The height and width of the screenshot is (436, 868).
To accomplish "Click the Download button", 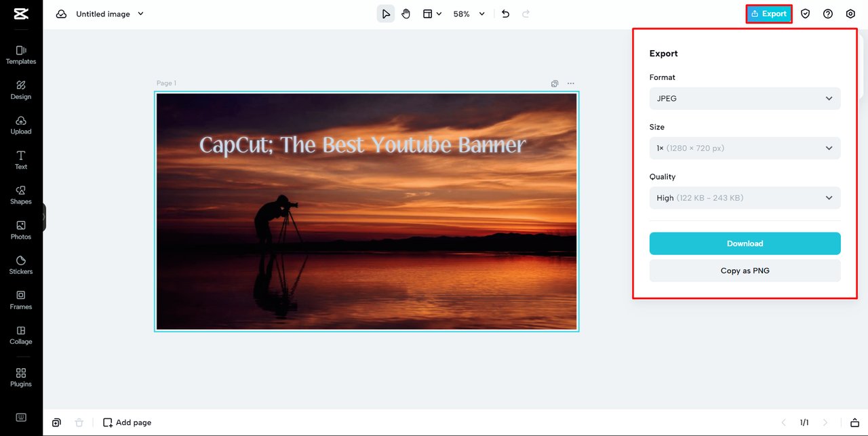I will [x=745, y=243].
